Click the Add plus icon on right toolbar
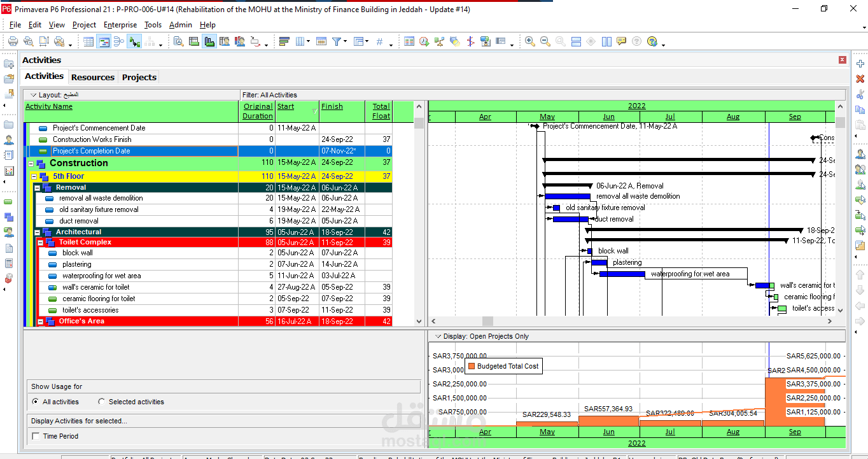868x459 pixels. pos(860,64)
